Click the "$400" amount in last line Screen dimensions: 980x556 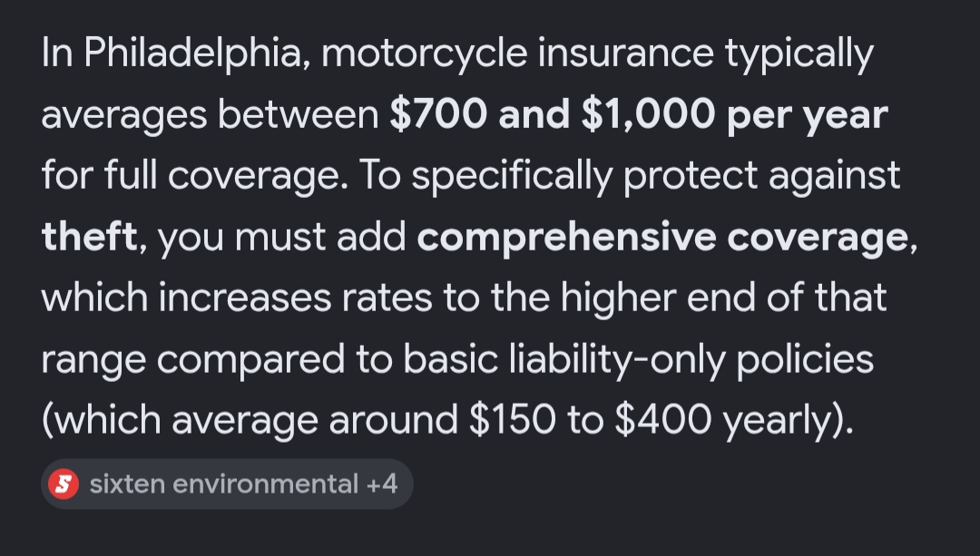663,419
